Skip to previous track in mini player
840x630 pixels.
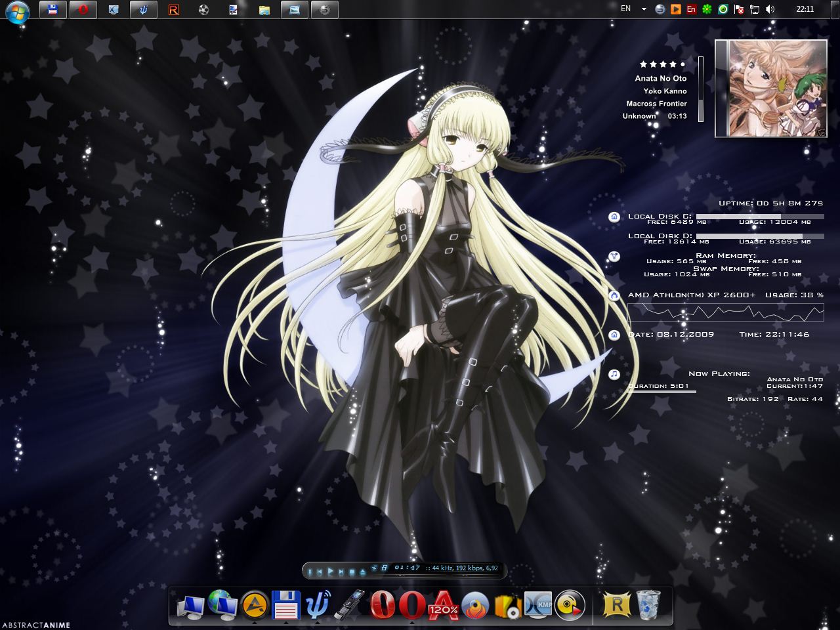(x=320, y=572)
